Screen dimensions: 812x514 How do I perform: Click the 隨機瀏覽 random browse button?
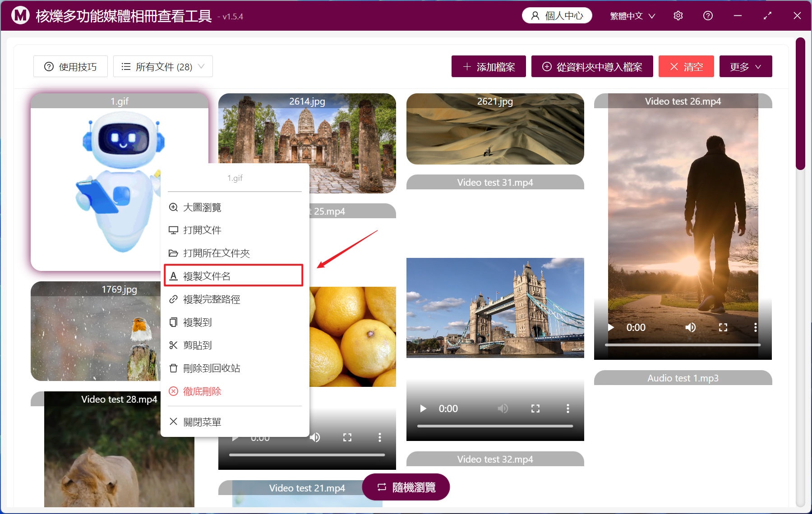tap(406, 487)
